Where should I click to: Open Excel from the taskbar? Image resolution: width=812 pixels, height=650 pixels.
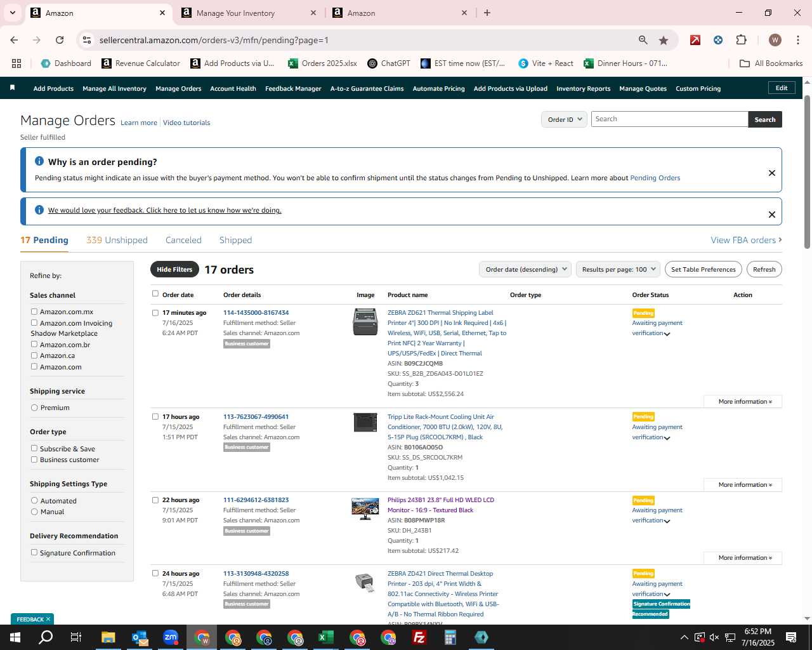pos(326,637)
